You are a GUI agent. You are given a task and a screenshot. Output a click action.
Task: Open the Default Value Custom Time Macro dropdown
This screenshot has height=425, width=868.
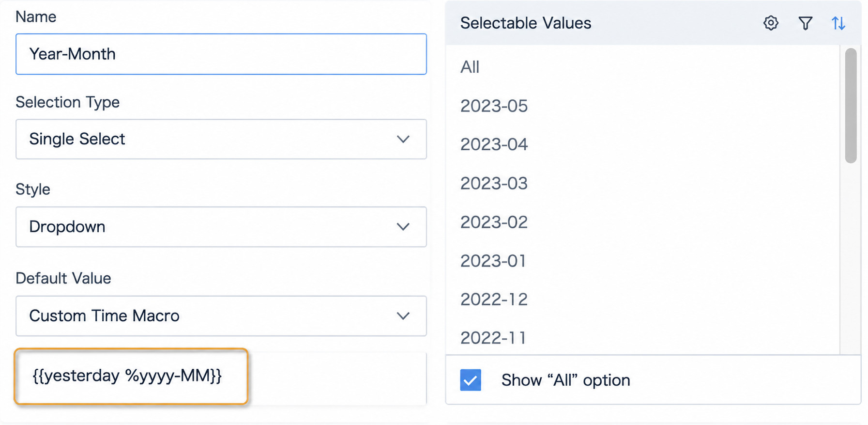point(221,316)
